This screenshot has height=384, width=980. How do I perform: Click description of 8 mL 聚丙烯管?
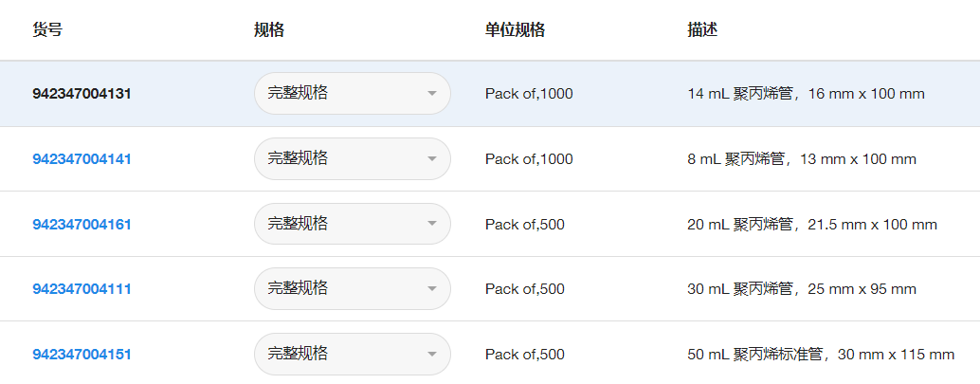(802, 159)
